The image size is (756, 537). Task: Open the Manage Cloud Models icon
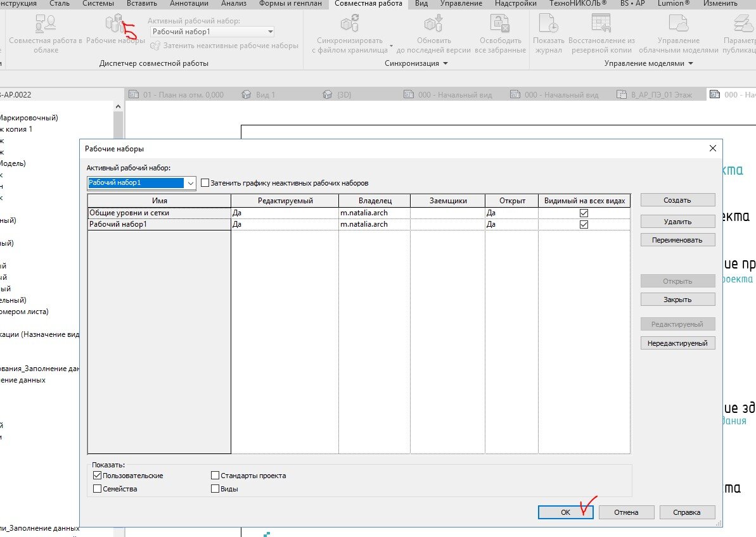coord(678,23)
